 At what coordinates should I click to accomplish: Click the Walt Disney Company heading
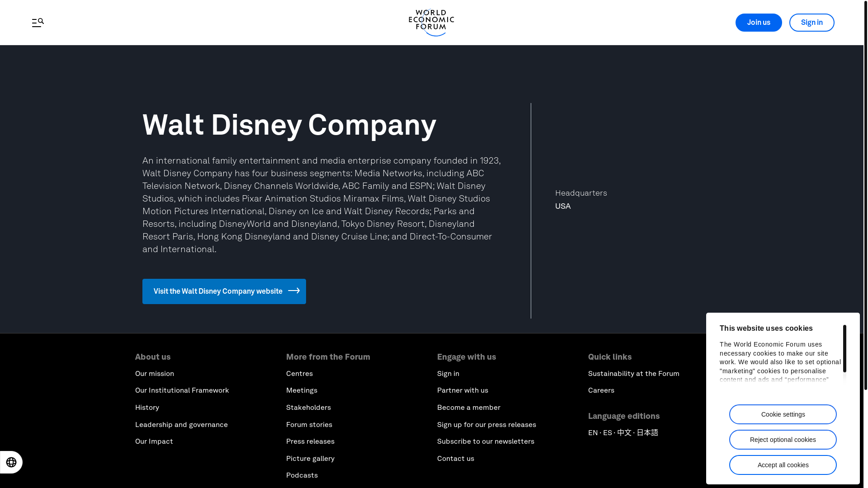pyautogui.click(x=289, y=125)
